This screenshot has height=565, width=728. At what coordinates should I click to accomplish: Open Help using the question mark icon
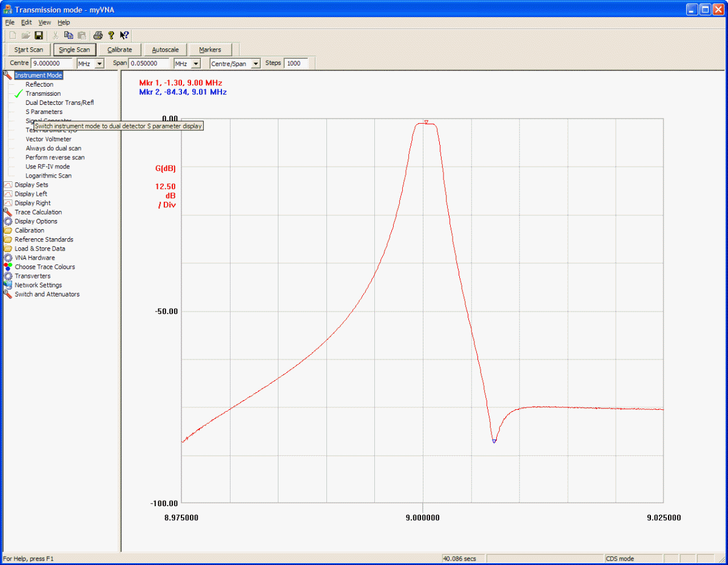click(x=112, y=35)
